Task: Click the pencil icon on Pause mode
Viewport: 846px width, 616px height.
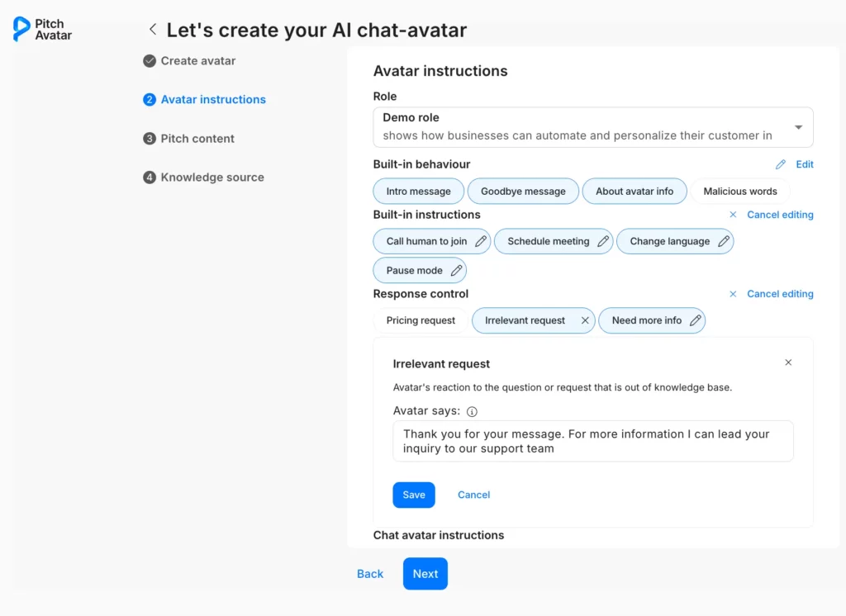Action: 456,270
